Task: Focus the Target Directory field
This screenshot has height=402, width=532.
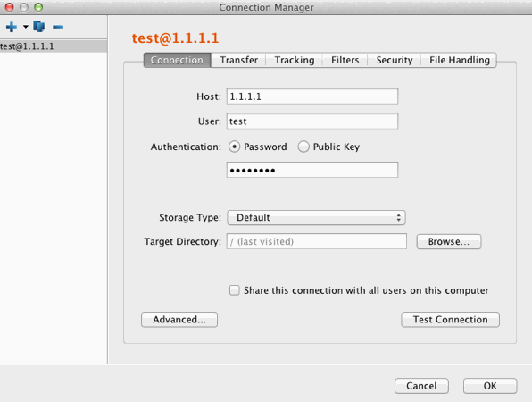Action: pos(317,241)
